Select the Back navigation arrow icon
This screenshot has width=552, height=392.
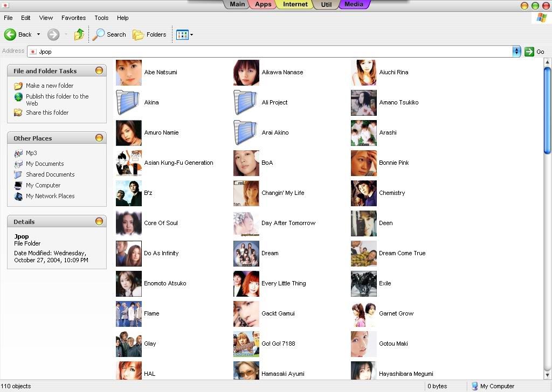pos(11,34)
